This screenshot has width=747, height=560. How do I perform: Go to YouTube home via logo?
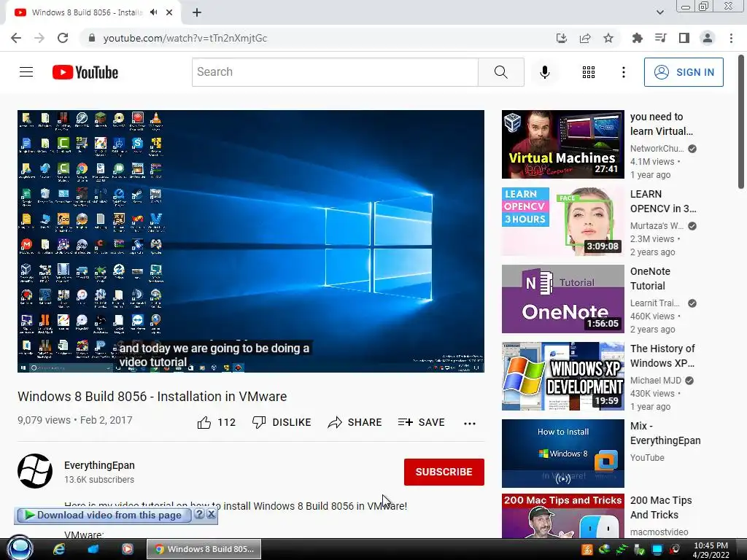point(85,72)
